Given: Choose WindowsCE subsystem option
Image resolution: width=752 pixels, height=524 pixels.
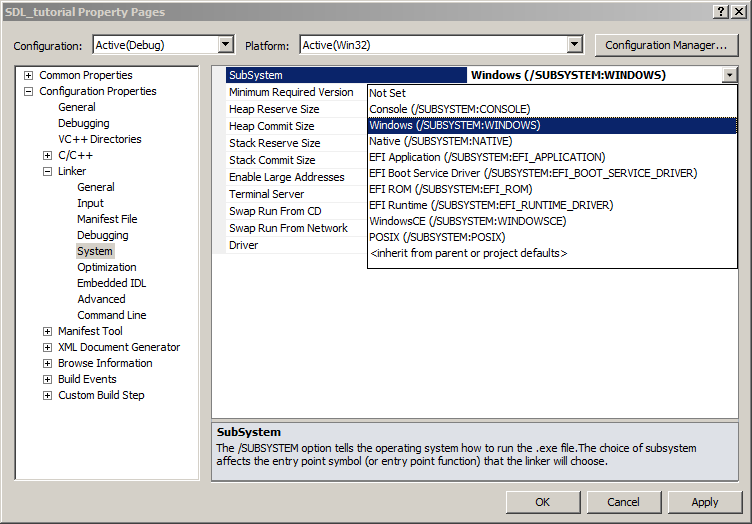Looking at the screenshot, I should point(552,221).
